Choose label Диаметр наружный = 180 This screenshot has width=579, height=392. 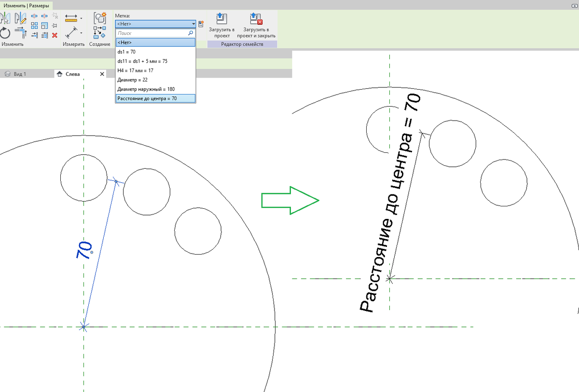[155, 89]
